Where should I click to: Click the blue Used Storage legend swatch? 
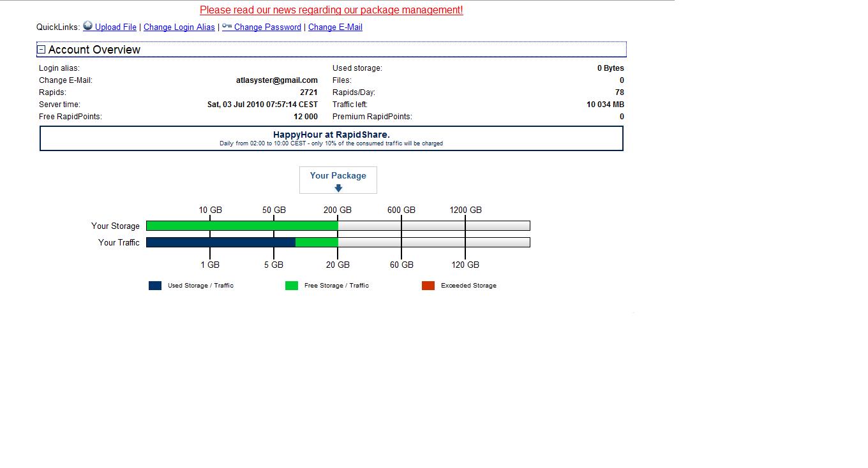155,286
